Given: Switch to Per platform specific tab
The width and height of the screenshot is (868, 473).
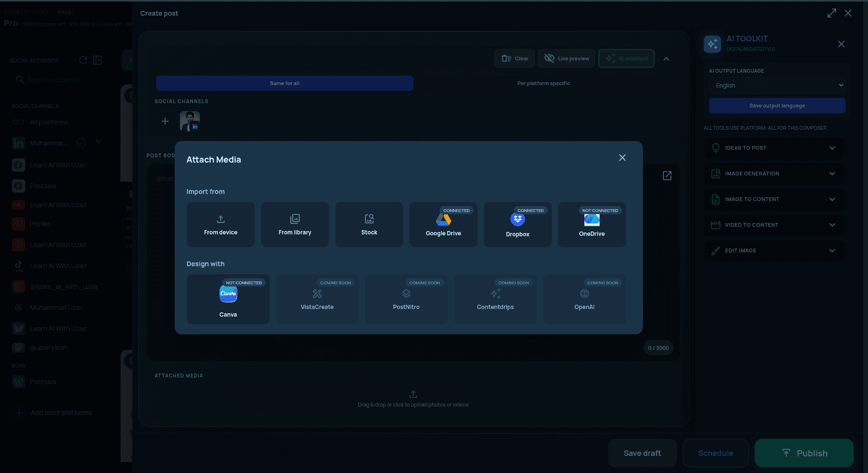Looking at the screenshot, I should click(x=543, y=83).
